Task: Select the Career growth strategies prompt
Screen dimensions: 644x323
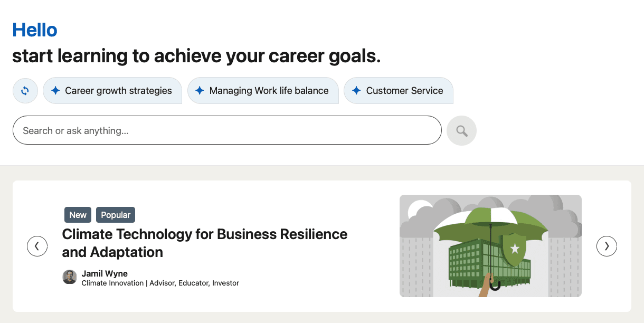Action: pyautogui.click(x=112, y=90)
